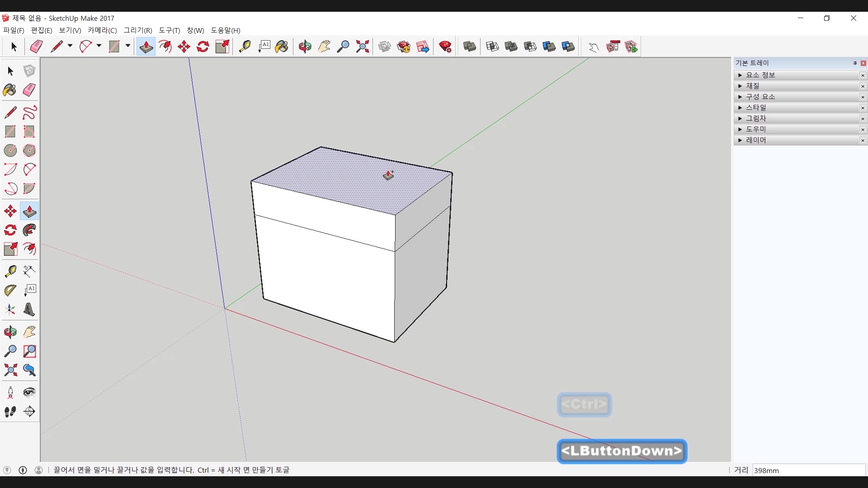Select the Paint Bucket tool in left toolbar
Viewport: 868px width, 488px height.
(x=9, y=90)
